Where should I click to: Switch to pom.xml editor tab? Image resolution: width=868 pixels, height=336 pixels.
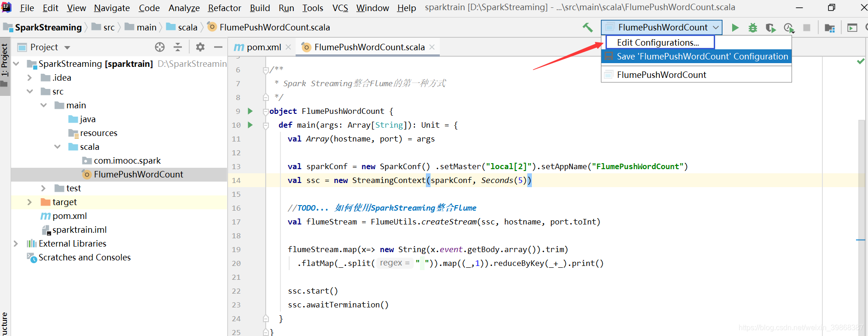tap(264, 47)
